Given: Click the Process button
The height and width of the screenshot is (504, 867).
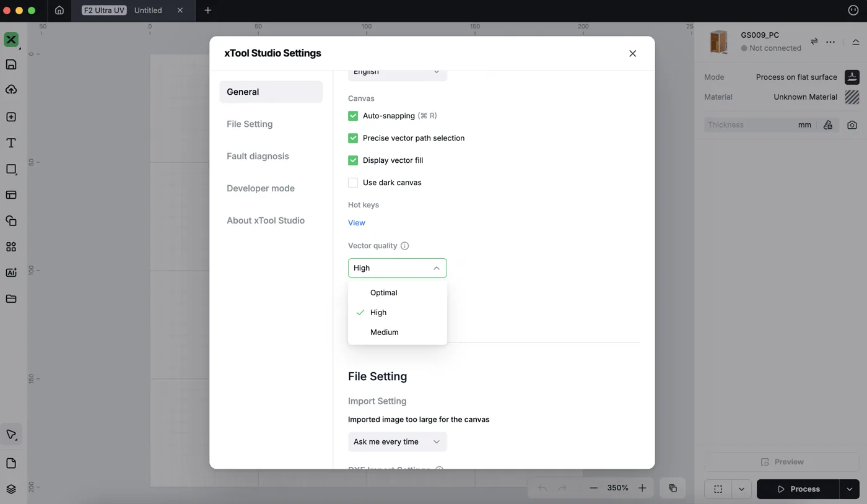Looking at the screenshot, I should [798, 489].
